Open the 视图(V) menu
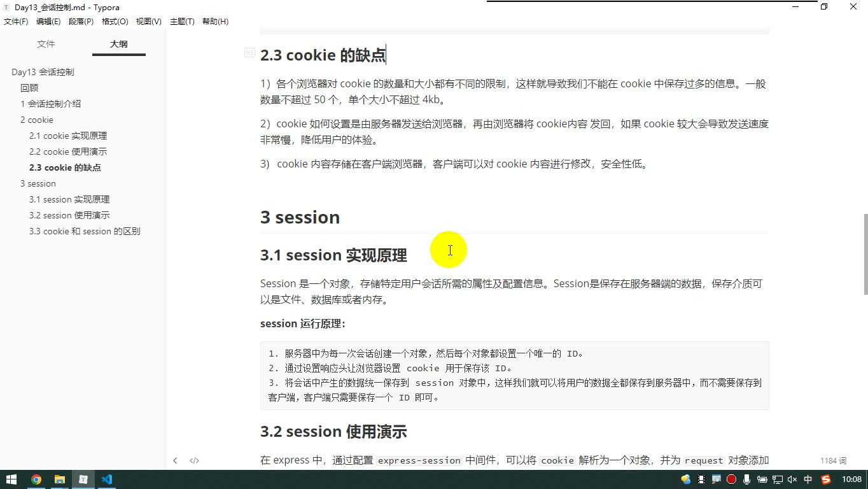The image size is (868, 489). (x=148, y=22)
